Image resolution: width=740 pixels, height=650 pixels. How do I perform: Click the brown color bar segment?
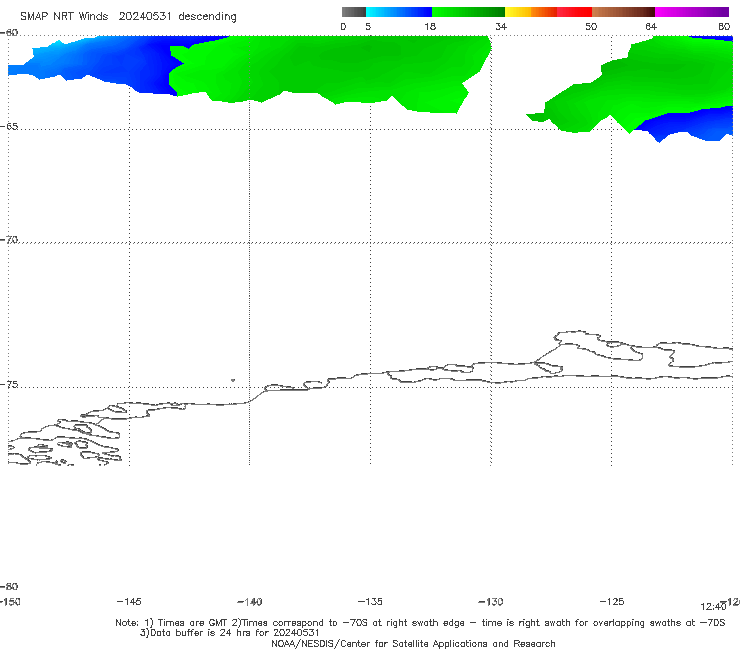click(623, 12)
